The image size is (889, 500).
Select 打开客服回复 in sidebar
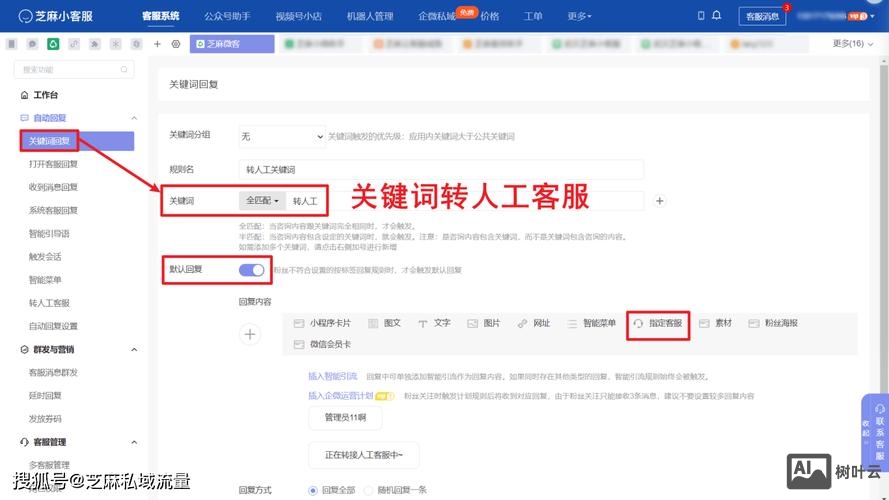pyautogui.click(x=53, y=164)
